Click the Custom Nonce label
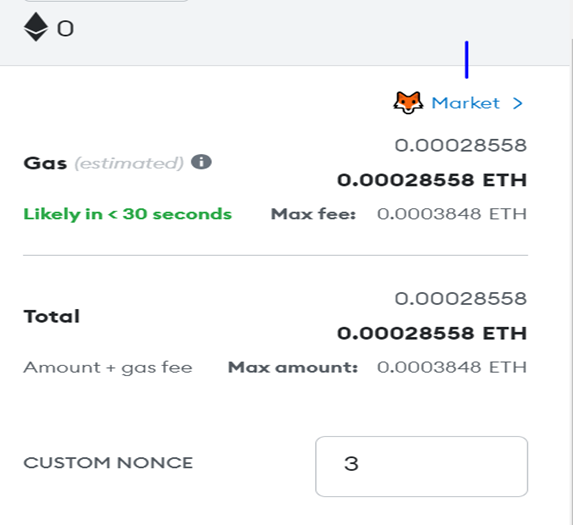573x525 pixels. [108, 463]
